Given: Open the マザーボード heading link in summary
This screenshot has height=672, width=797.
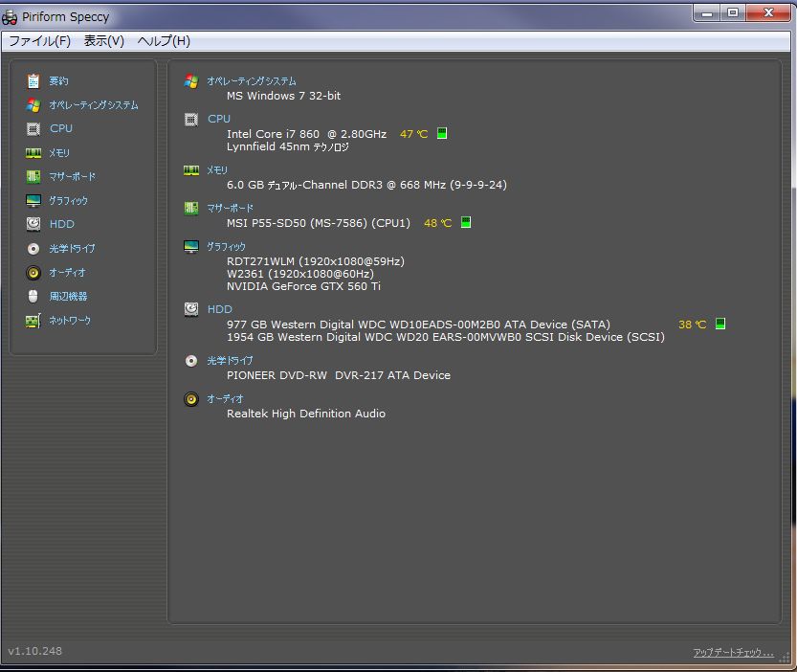Looking at the screenshot, I should pos(230,208).
